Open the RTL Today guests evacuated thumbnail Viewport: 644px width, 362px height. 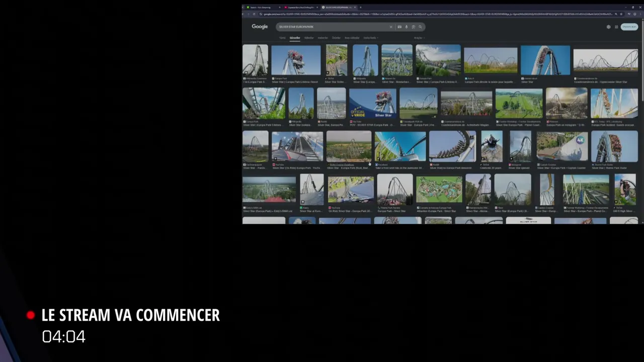pyautogui.click(x=614, y=103)
